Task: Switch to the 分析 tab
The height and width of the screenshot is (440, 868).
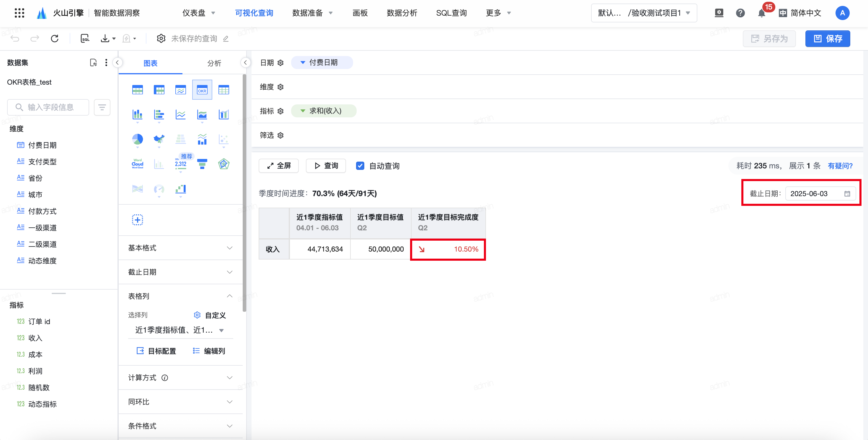Action: pos(214,63)
